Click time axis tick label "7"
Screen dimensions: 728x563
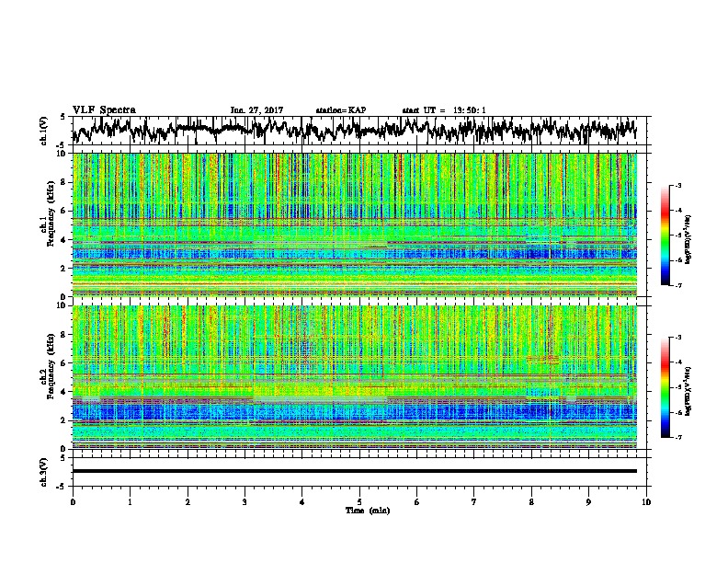pos(474,502)
